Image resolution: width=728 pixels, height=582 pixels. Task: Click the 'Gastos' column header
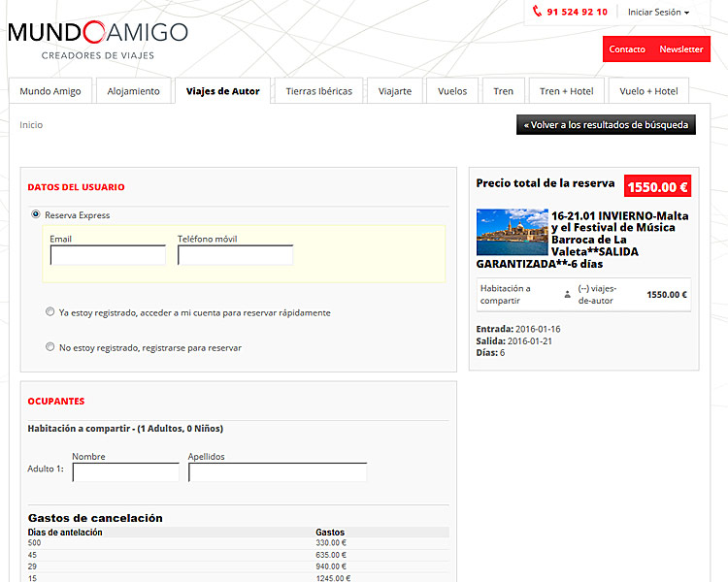330,533
